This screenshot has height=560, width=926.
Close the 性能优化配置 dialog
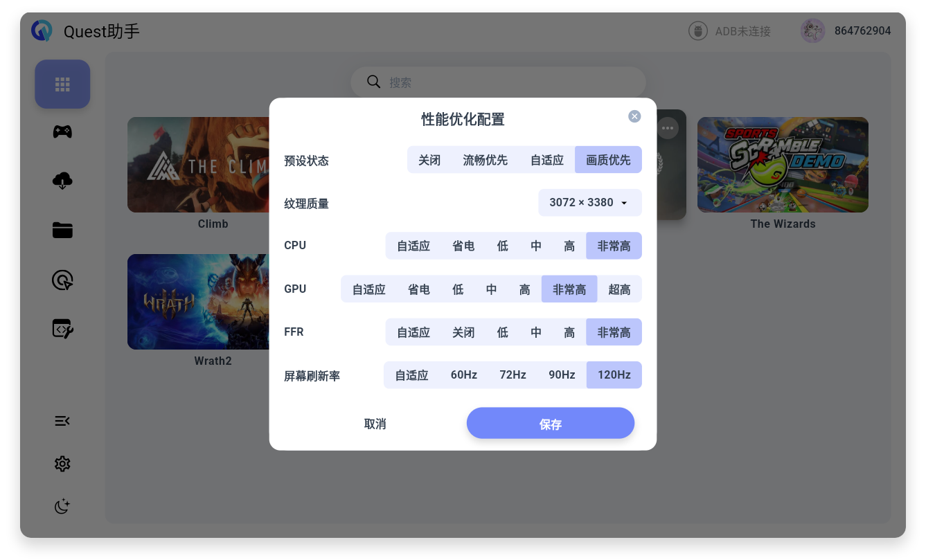[x=634, y=116]
